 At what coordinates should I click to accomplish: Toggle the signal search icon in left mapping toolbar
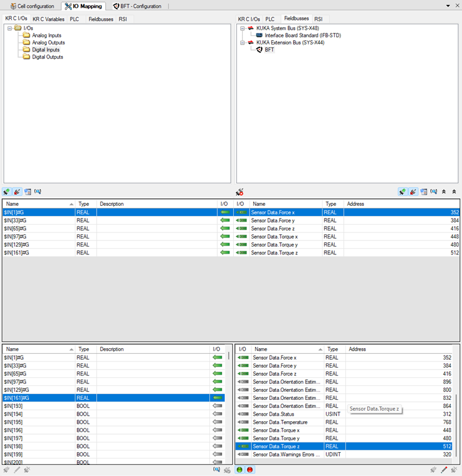38,191
